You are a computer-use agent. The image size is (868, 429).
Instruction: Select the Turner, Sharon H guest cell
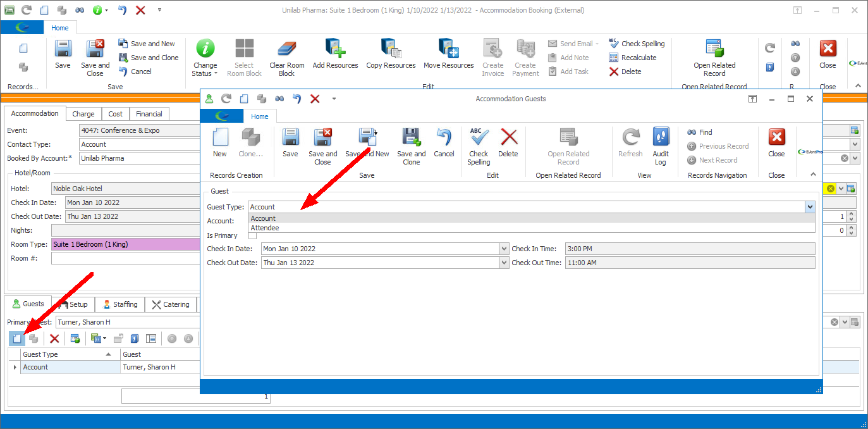click(x=160, y=367)
